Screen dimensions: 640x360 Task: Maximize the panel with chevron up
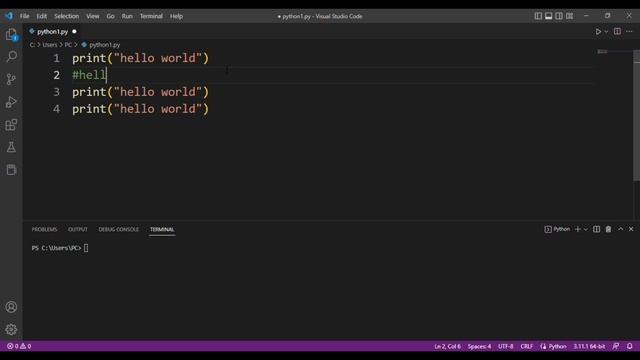point(620,229)
